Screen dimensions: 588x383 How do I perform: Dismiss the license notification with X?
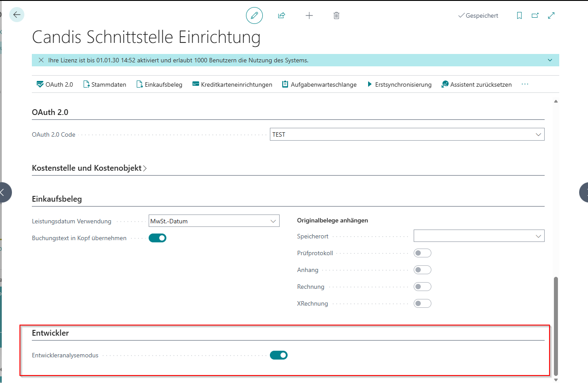41,60
